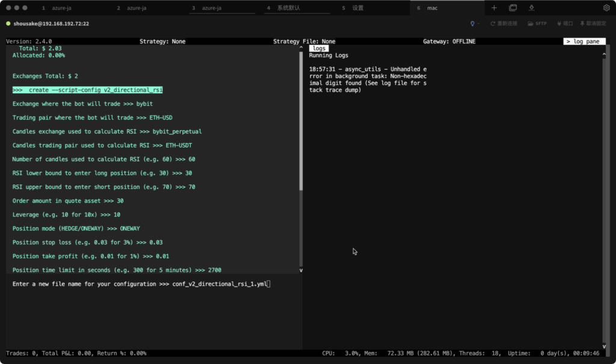The image size is (616, 364).
Task: Click the new tab plus icon
Action: tap(494, 8)
